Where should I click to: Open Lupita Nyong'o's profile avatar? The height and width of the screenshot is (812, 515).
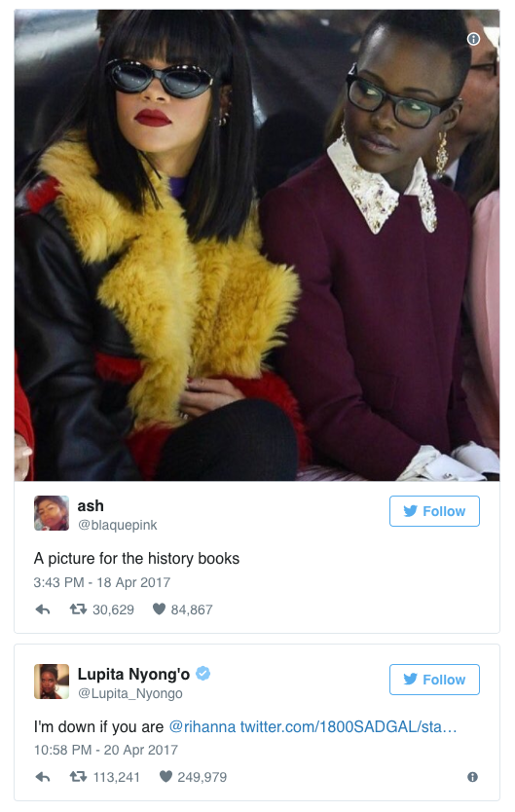click(52, 682)
